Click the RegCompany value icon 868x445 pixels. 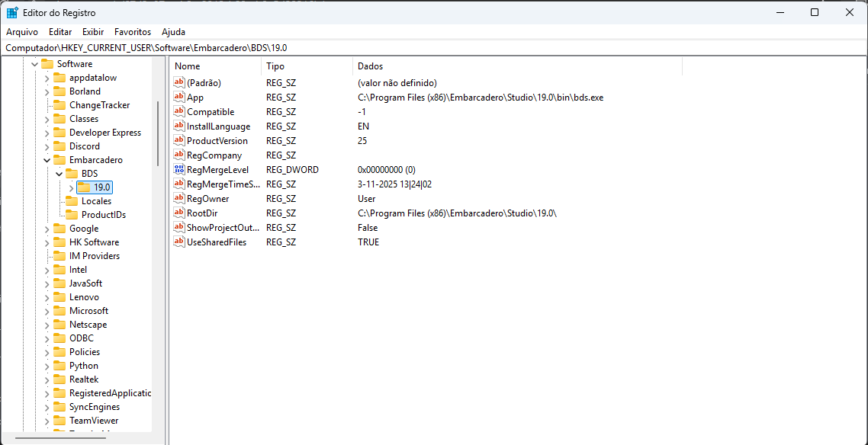click(178, 155)
